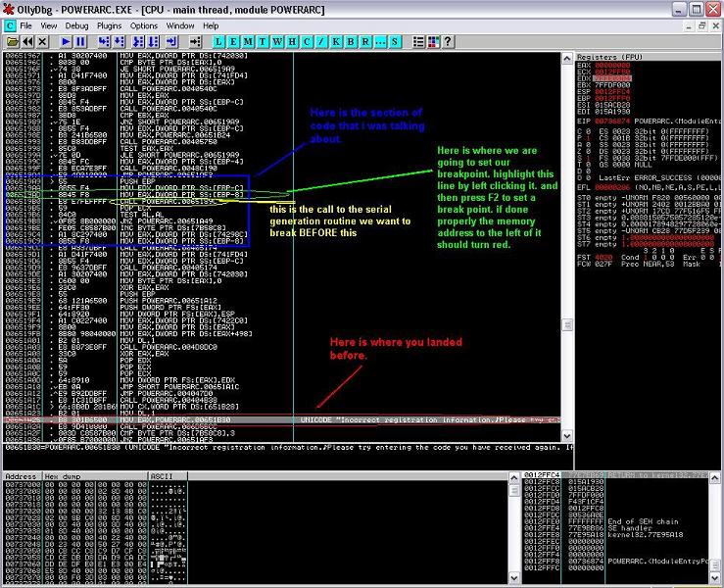Screen dimensions: 724x588
Task: Click stack entry 'End of SEH chain'
Action: click(644, 521)
